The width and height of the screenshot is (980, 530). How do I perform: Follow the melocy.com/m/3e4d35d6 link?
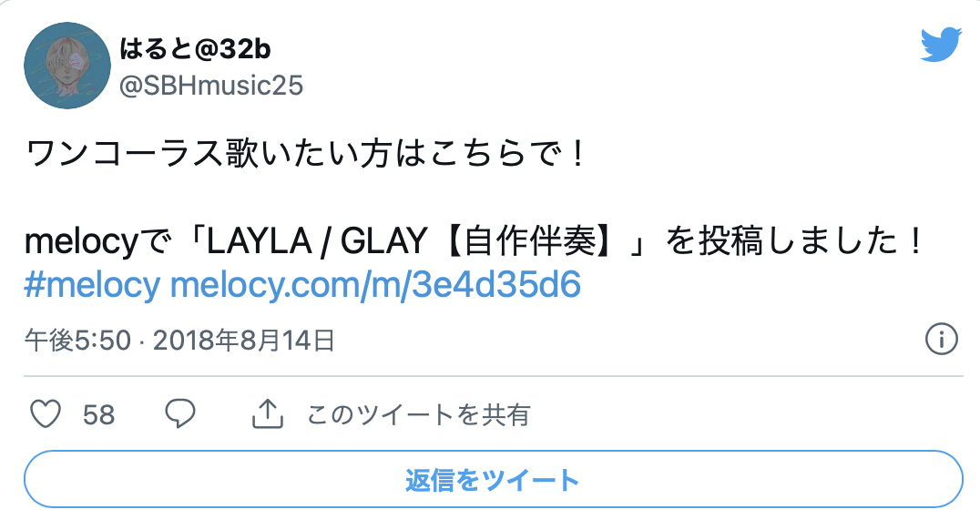point(375,285)
